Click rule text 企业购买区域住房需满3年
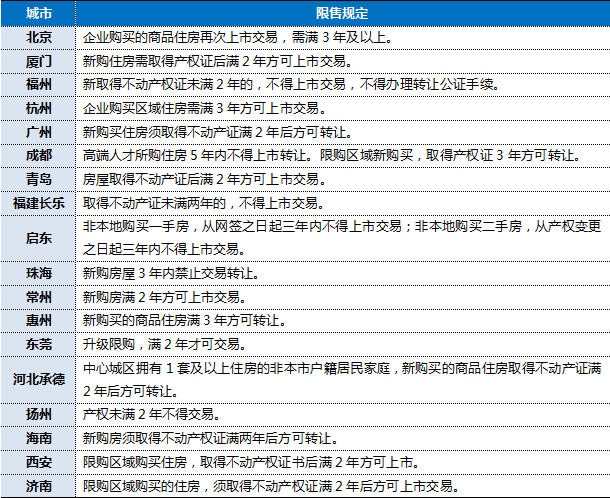The height and width of the screenshot is (498, 610). 154,108
